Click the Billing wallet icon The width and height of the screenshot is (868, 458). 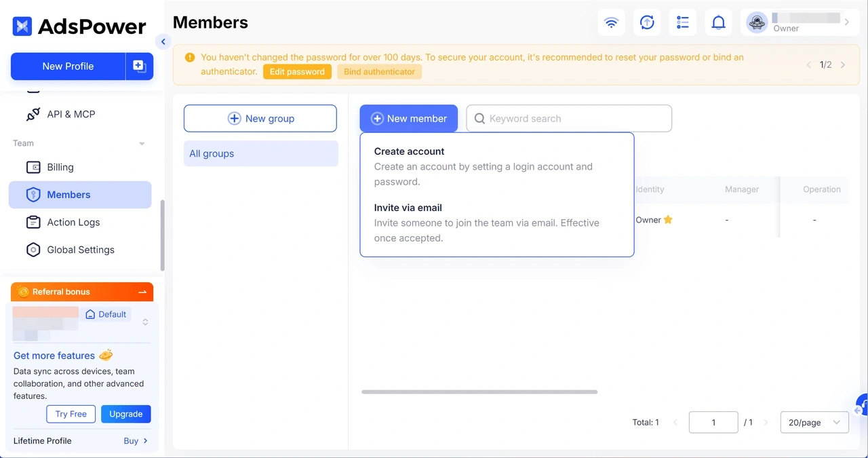33,168
